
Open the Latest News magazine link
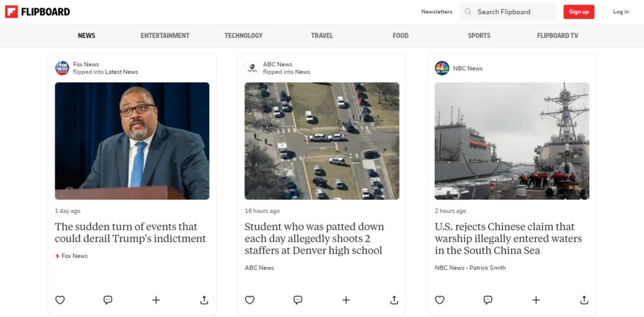[x=121, y=72]
